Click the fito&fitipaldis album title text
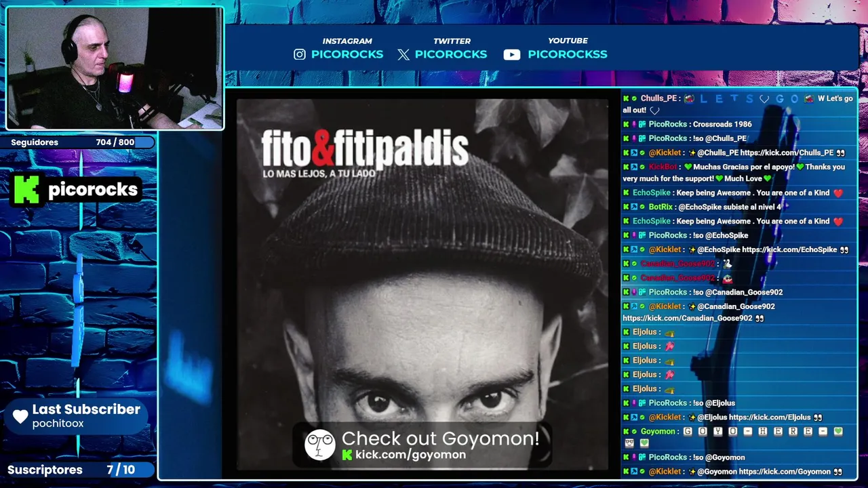 pos(365,148)
